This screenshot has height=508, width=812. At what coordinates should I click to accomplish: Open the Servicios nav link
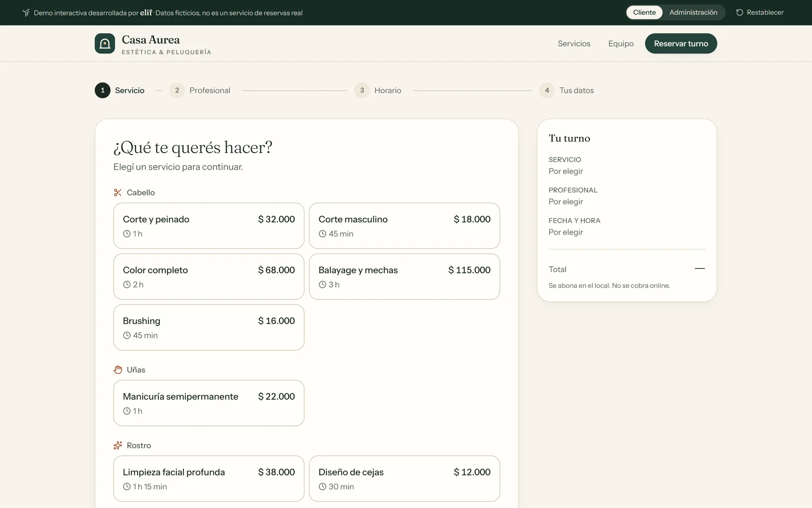click(574, 44)
